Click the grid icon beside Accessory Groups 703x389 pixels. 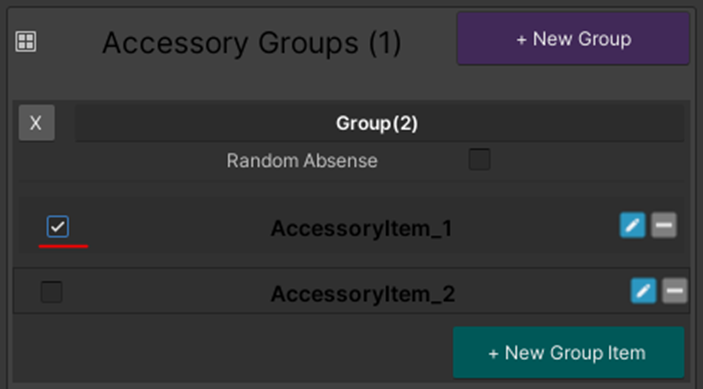point(26,42)
